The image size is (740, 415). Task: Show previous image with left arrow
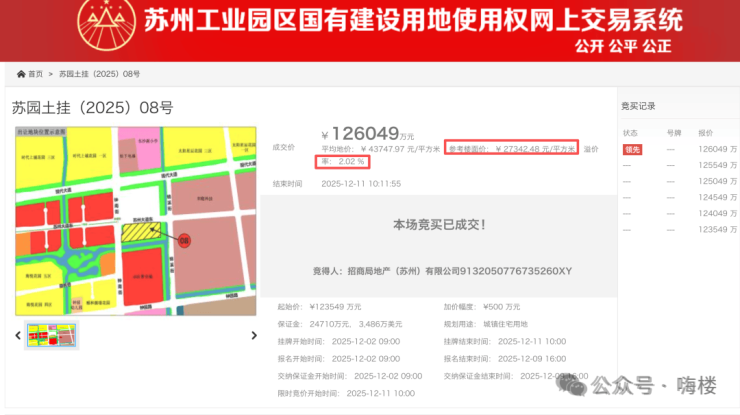pos(18,336)
